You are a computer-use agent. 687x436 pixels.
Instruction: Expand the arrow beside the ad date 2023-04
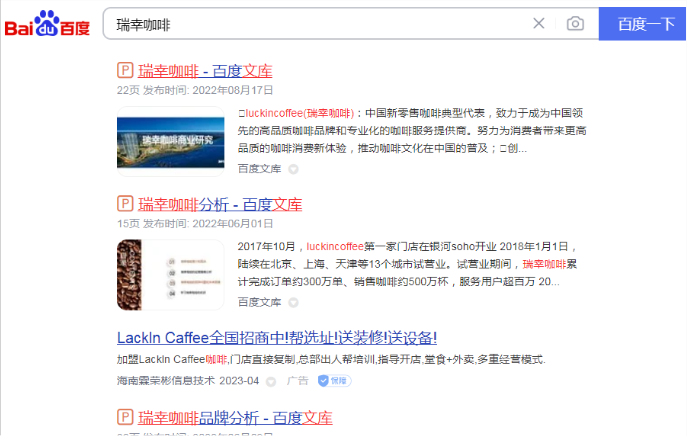pos(271,381)
